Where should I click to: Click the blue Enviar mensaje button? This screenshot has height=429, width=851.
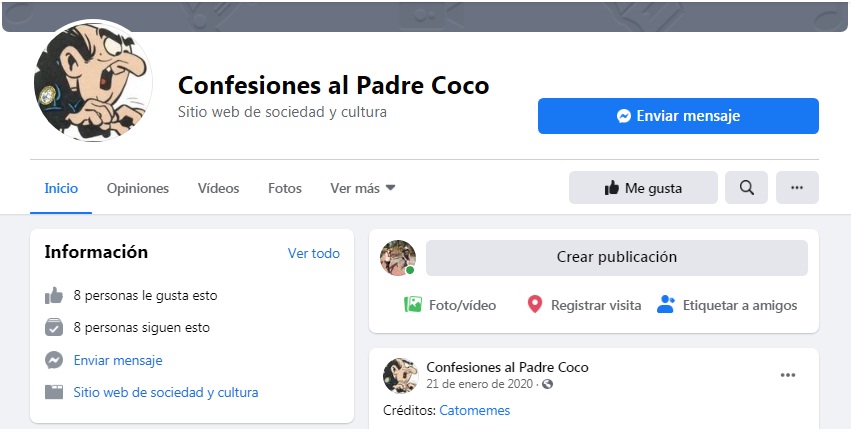(x=678, y=116)
